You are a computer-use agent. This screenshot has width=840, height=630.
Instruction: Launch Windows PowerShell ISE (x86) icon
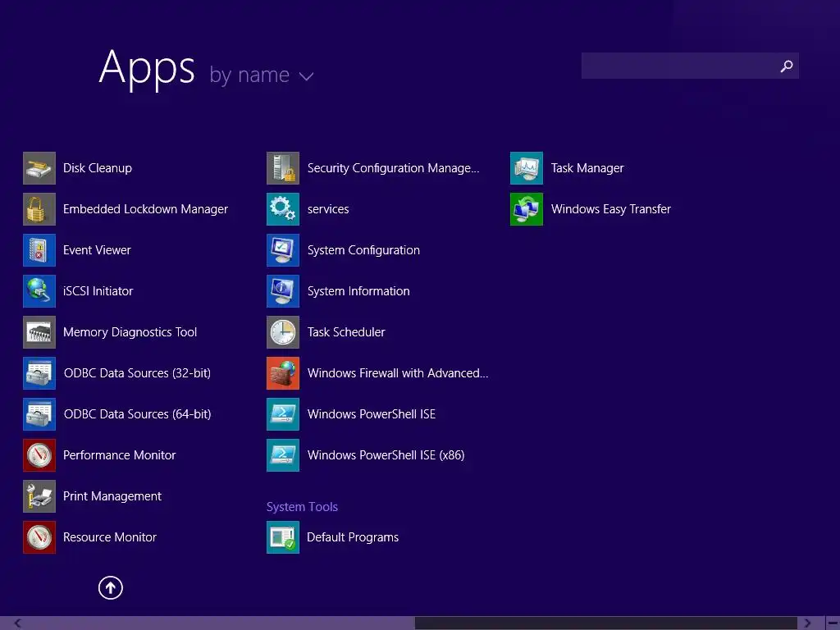283,454
